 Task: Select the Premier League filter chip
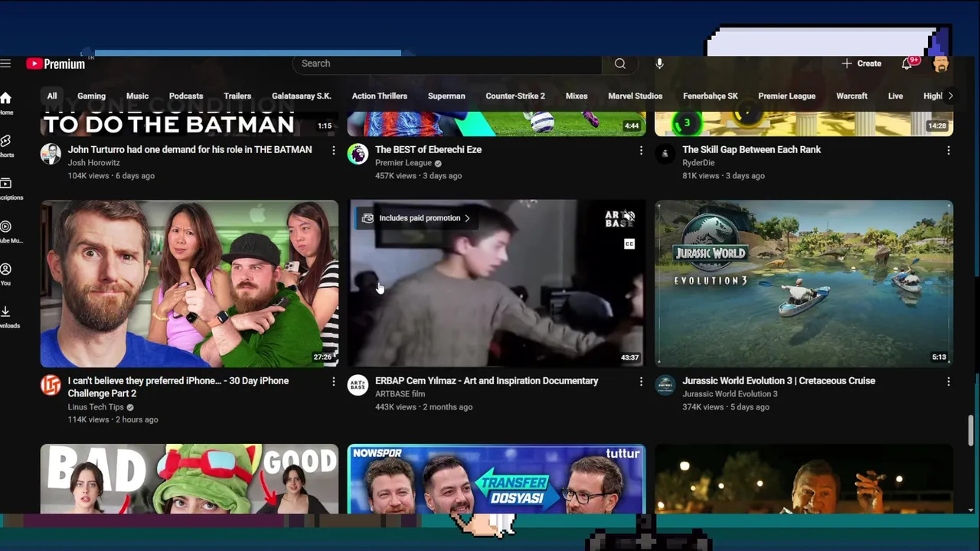pos(786,96)
